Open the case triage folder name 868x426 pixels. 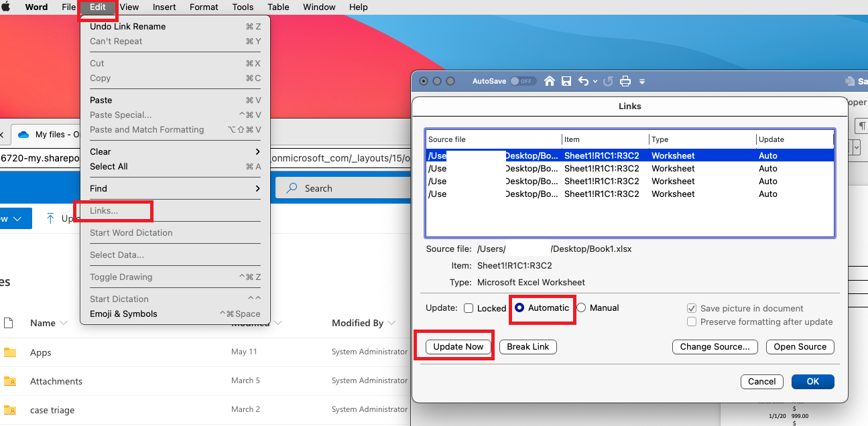(x=52, y=410)
